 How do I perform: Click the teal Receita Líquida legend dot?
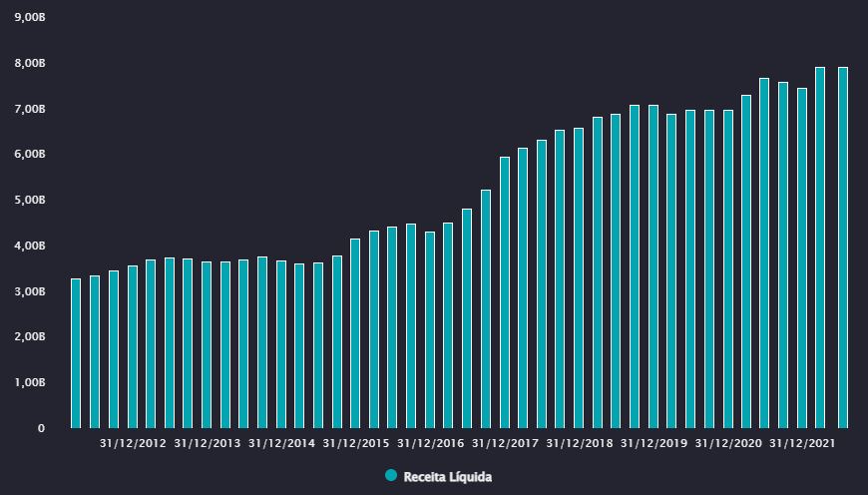(x=391, y=475)
